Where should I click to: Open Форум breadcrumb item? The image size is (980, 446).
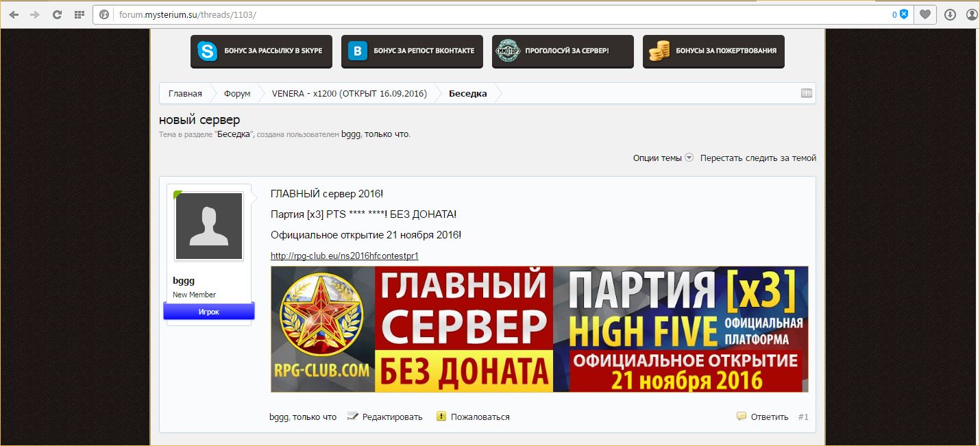[237, 94]
